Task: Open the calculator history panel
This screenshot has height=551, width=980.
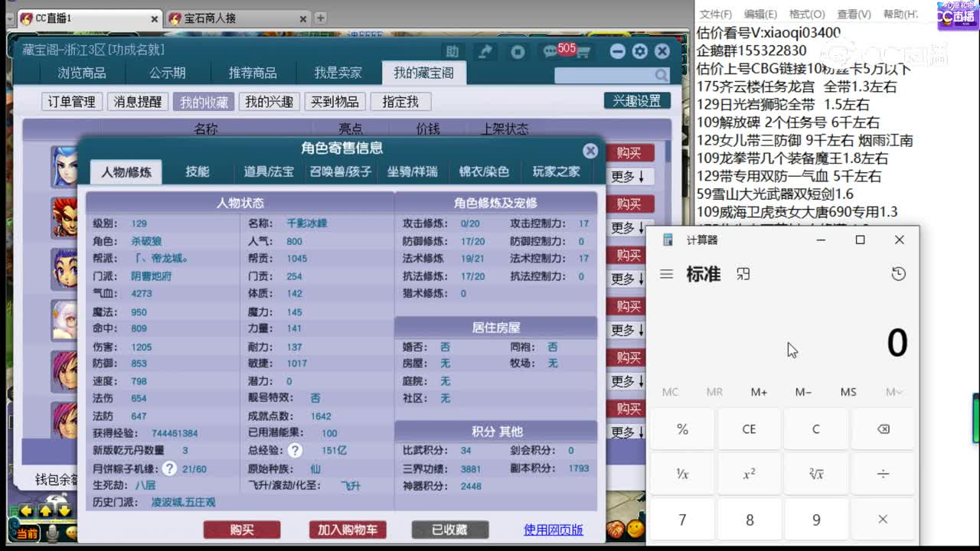Action: coord(898,274)
